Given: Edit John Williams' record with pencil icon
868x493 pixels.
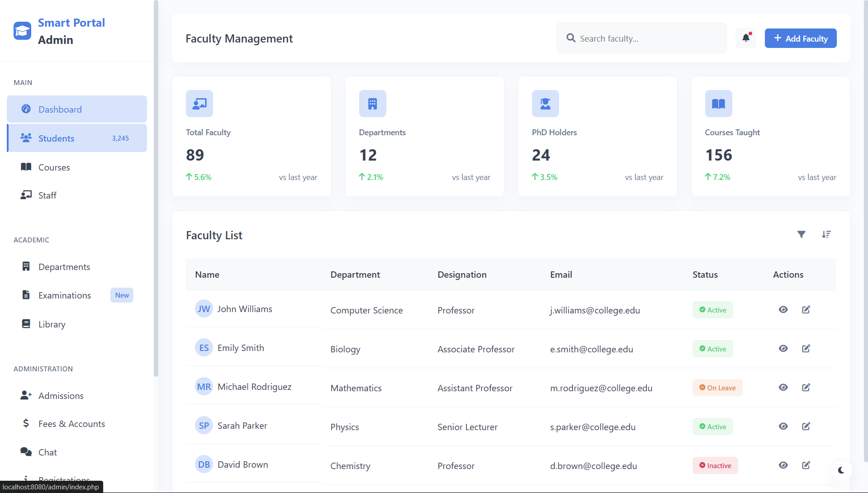Looking at the screenshot, I should (806, 310).
